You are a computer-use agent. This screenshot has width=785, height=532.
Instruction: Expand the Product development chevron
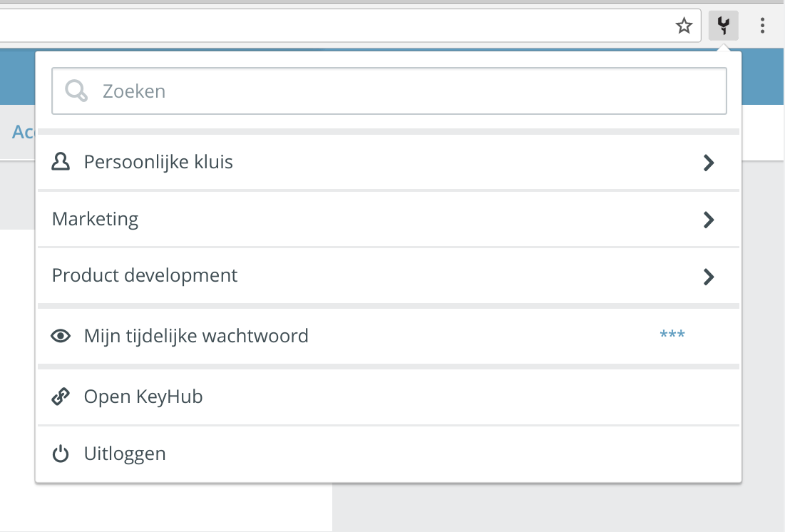(709, 277)
